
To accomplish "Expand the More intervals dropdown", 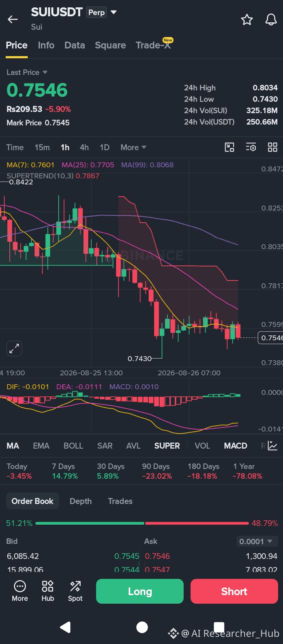I will [133, 147].
